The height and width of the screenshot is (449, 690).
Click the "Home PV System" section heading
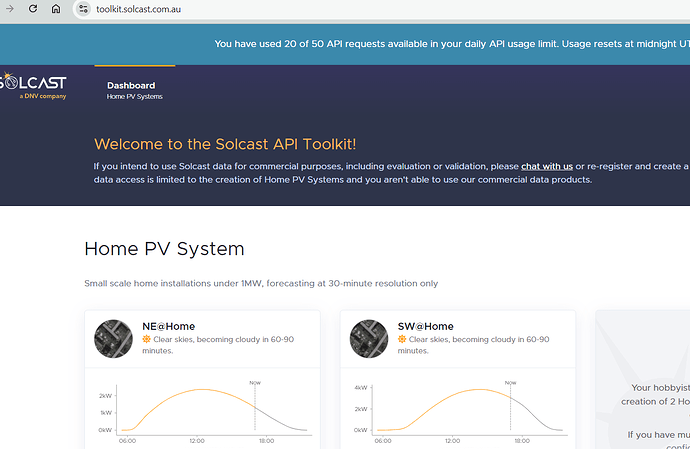[x=164, y=249]
